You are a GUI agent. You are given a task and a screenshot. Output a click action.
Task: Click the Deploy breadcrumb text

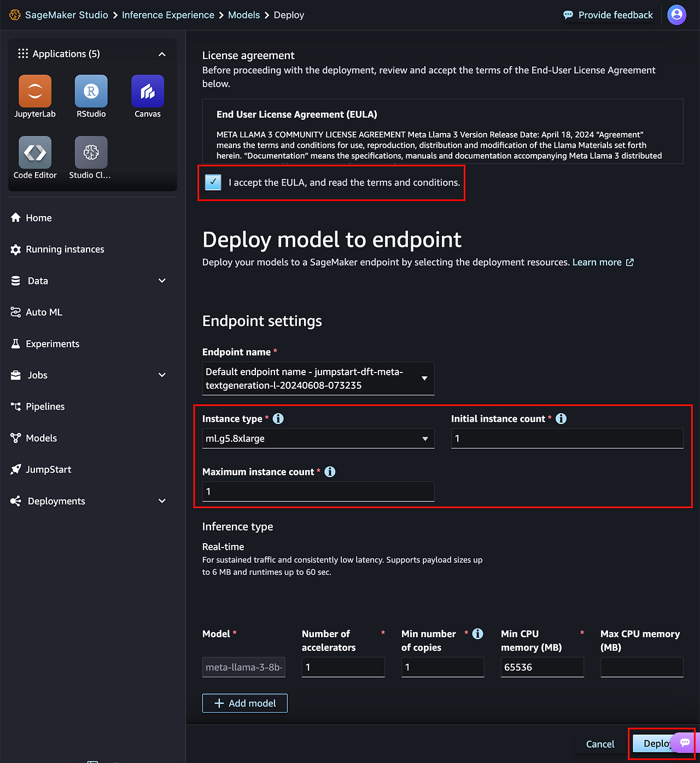289,15
